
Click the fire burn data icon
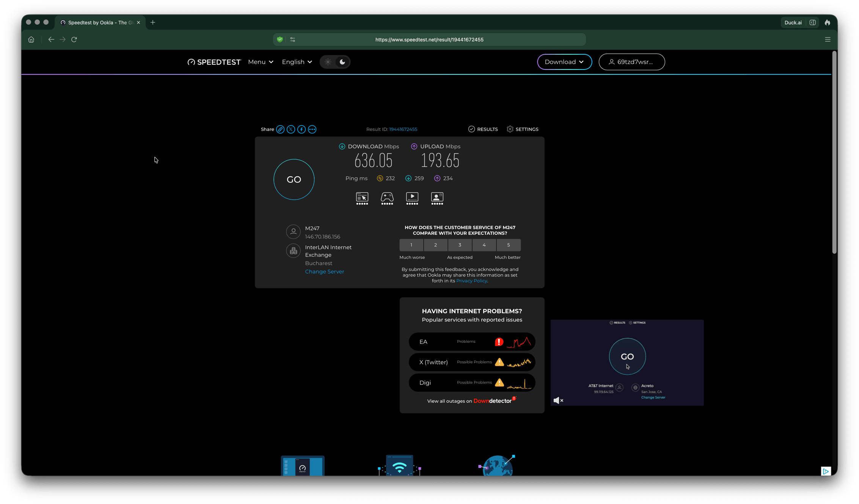pos(828,22)
